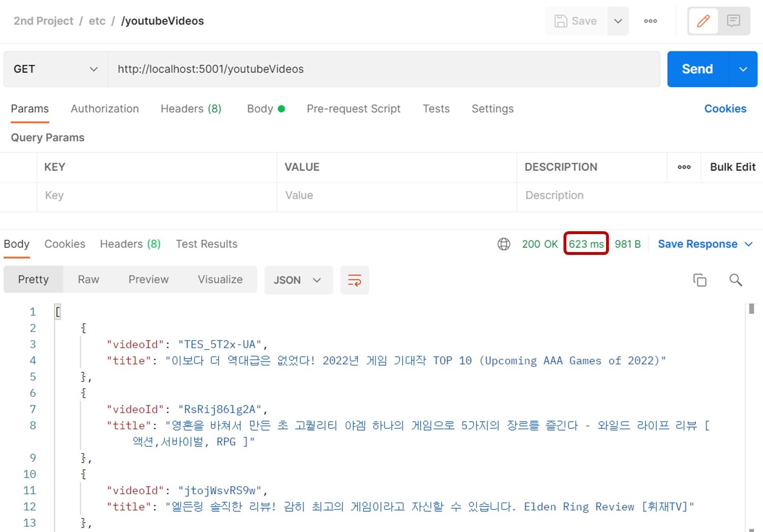Screen dimensions: 763x532
Task: Open the response Headers (8) tab
Action: click(130, 244)
